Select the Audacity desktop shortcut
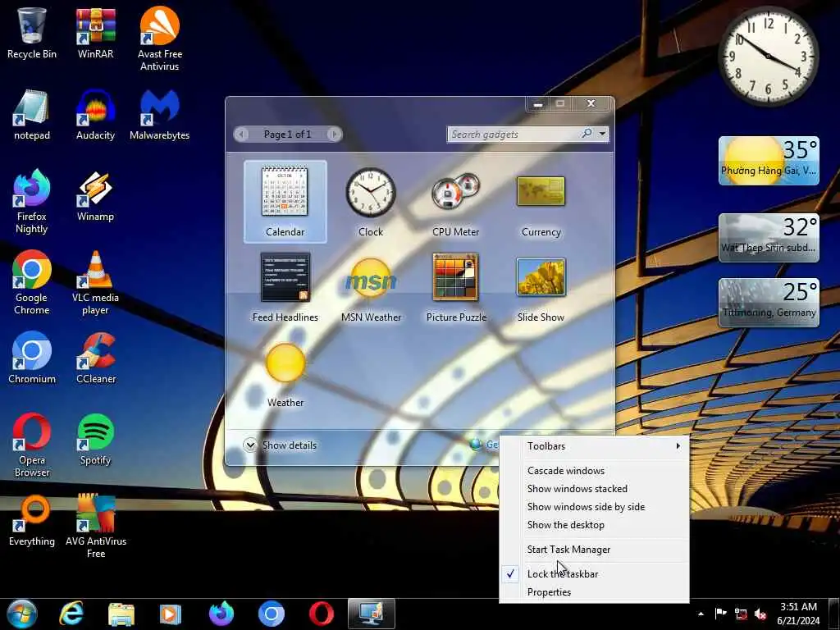The width and height of the screenshot is (840, 630). (x=95, y=113)
